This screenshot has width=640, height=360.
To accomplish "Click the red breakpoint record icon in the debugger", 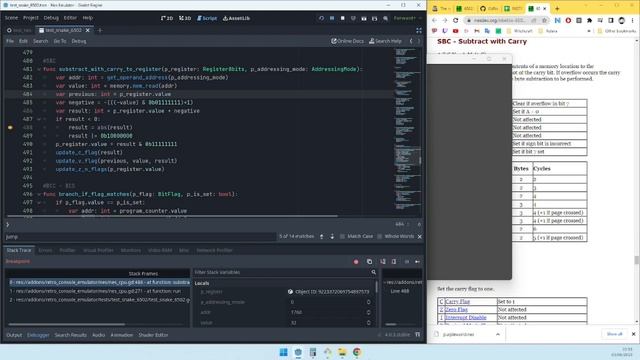I will click(356, 262).
